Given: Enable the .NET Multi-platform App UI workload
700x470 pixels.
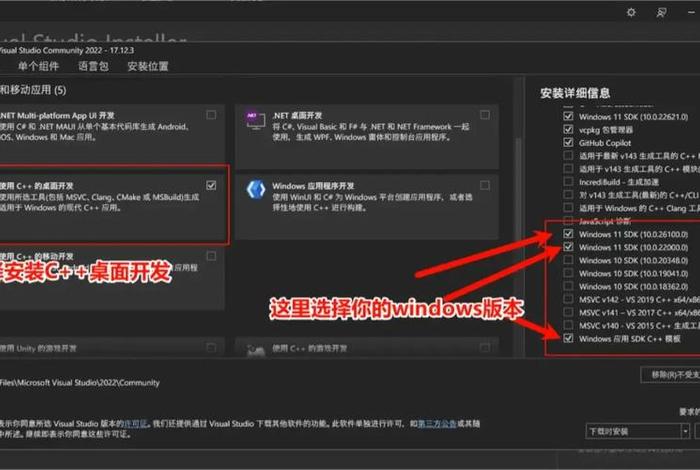Looking at the screenshot, I should 211,115.
